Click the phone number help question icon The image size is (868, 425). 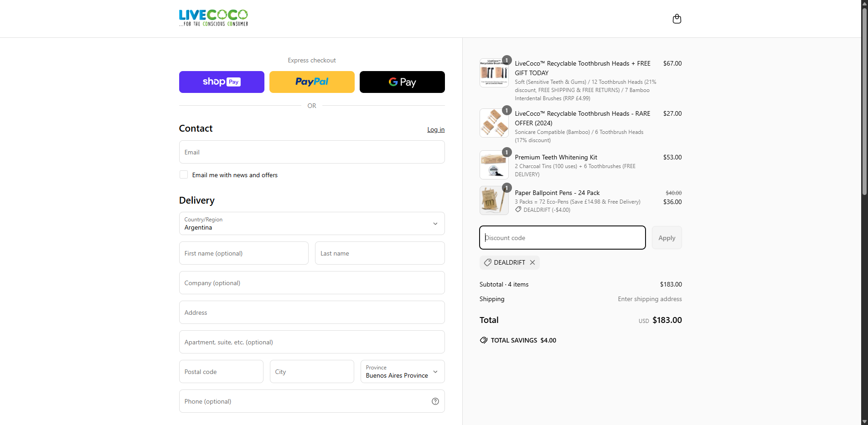coord(435,401)
